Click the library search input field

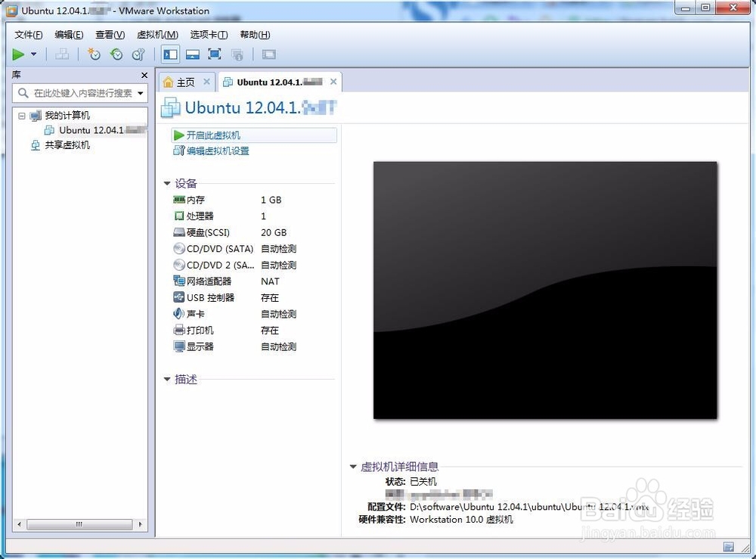coord(79,93)
